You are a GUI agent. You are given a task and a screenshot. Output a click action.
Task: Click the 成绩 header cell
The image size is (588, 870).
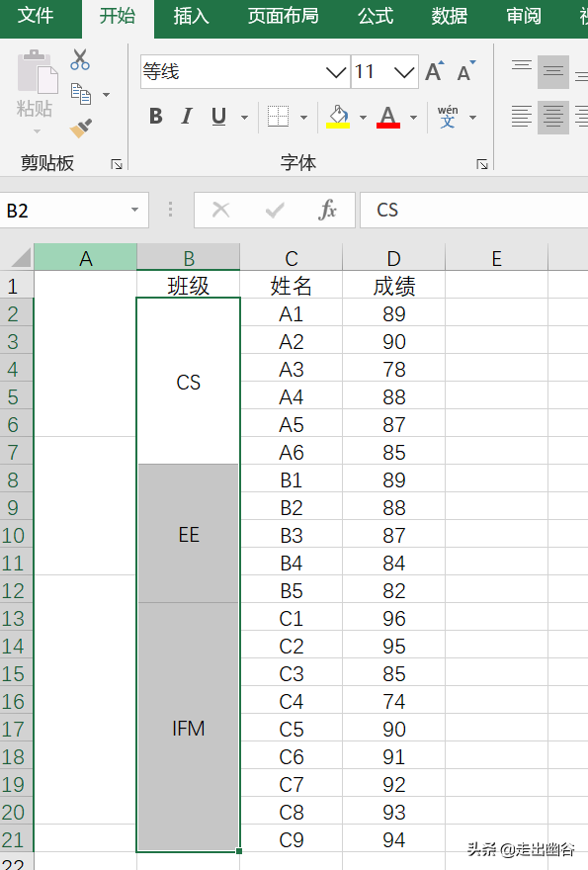(394, 286)
